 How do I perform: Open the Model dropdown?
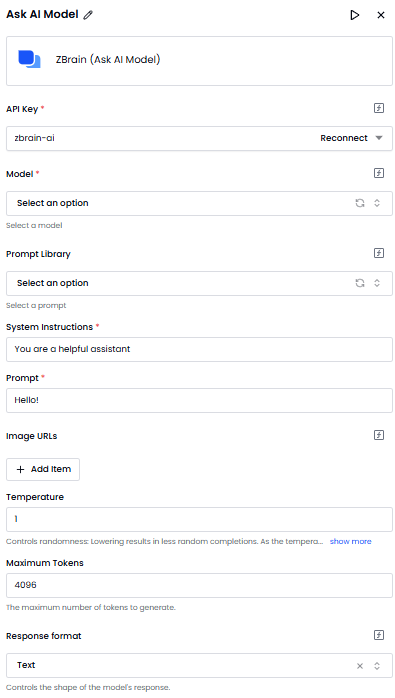tap(199, 203)
